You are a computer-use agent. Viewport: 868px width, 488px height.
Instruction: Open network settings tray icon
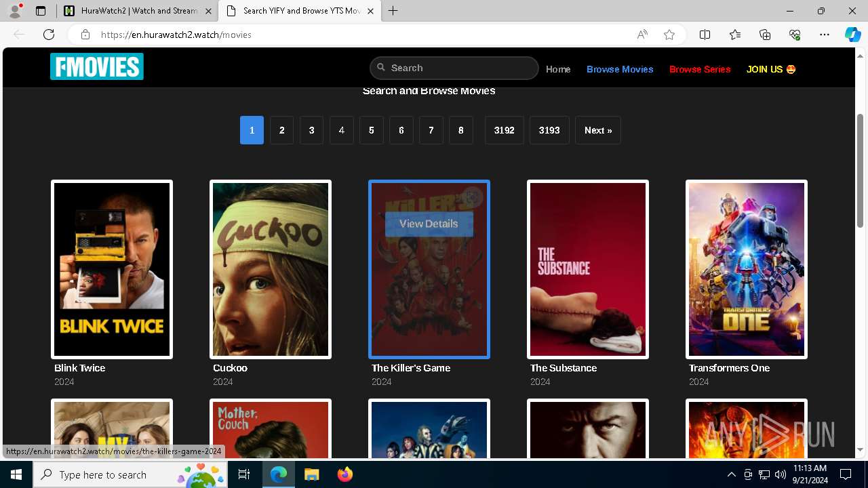pos(764,474)
